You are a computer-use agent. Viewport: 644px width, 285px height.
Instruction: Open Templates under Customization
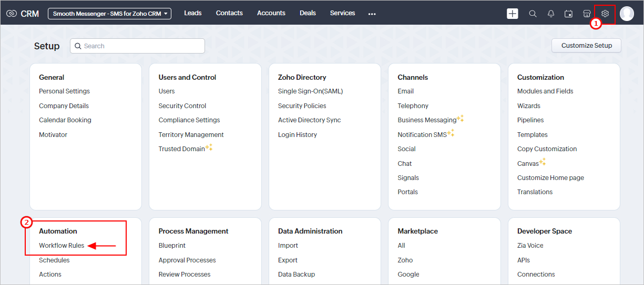coord(533,135)
